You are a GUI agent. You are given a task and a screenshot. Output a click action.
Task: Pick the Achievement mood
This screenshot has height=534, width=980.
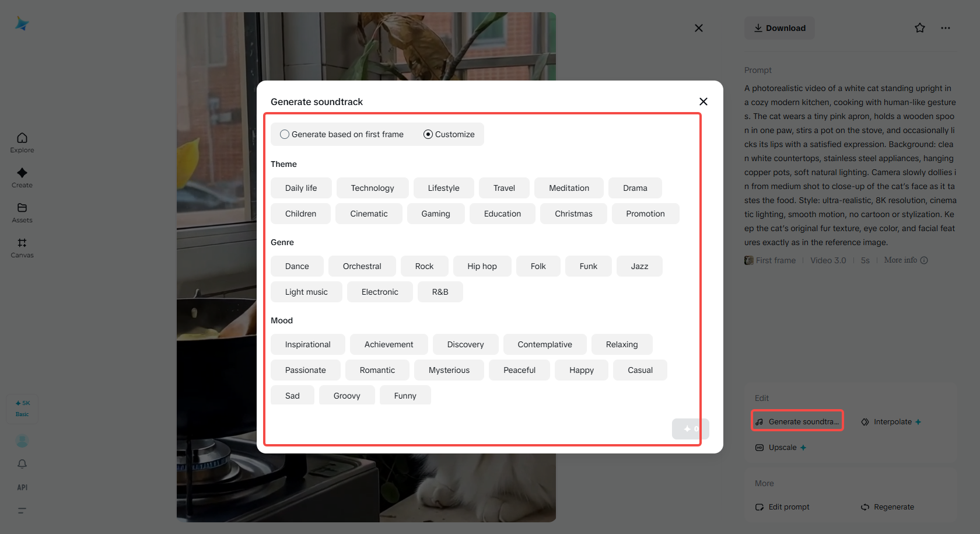tap(389, 344)
